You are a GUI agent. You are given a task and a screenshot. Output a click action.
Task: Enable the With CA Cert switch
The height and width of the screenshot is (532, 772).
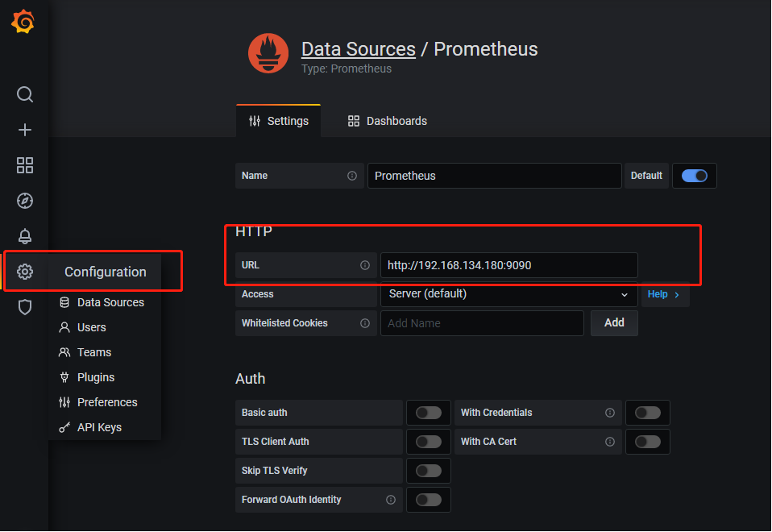click(x=647, y=442)
